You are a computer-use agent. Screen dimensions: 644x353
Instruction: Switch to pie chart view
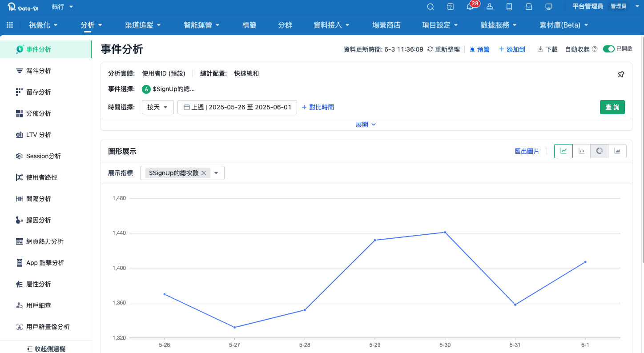tap(600, 151)
